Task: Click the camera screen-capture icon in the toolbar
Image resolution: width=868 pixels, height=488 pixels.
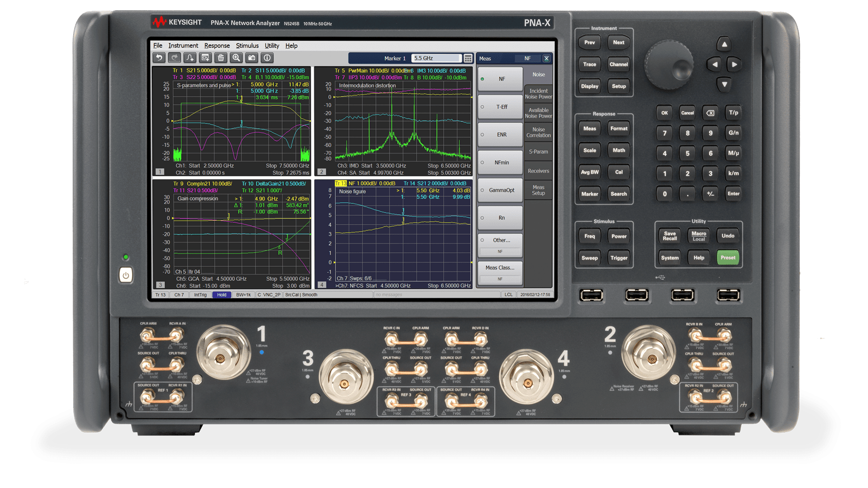Action: [252, 57]
